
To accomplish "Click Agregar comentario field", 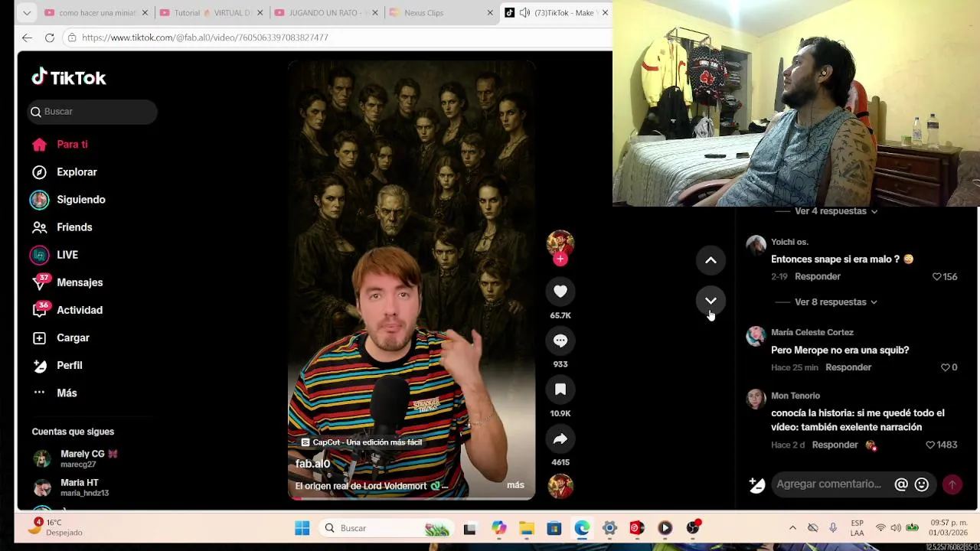I will (829, 484).
